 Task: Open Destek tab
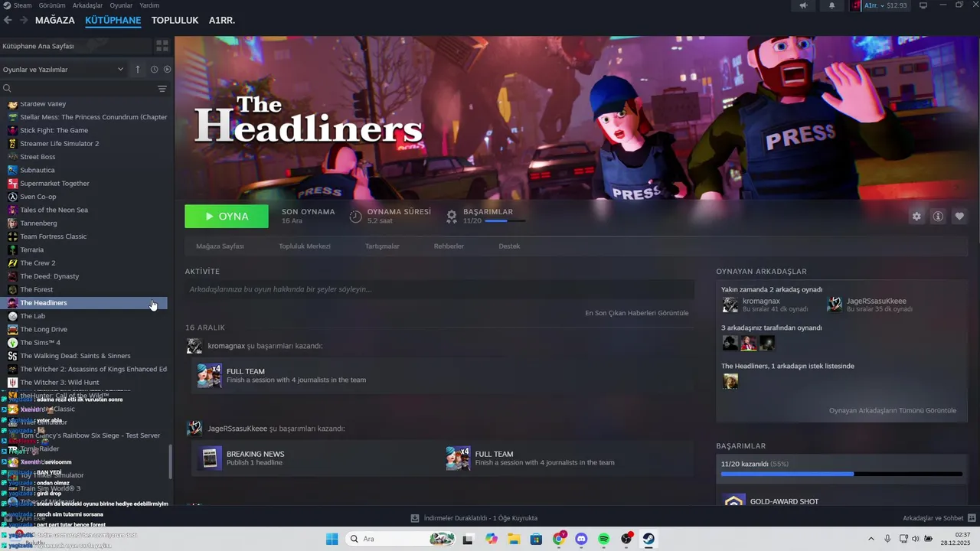509,246
